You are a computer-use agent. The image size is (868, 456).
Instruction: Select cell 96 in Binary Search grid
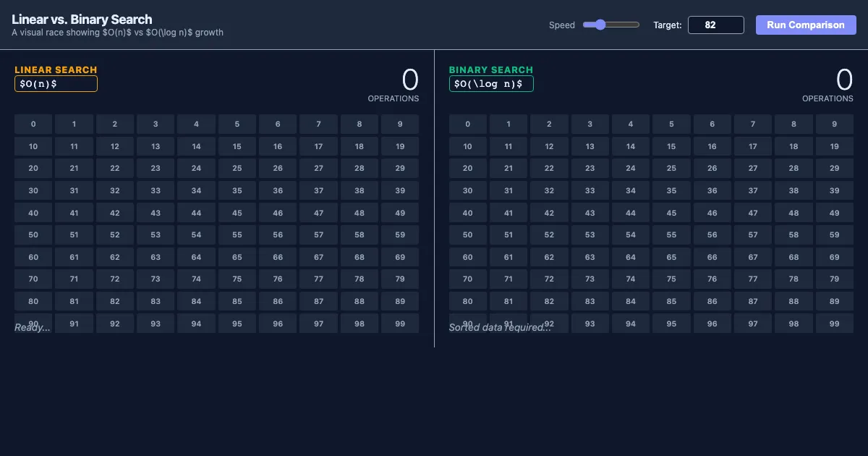coord(712,324)
